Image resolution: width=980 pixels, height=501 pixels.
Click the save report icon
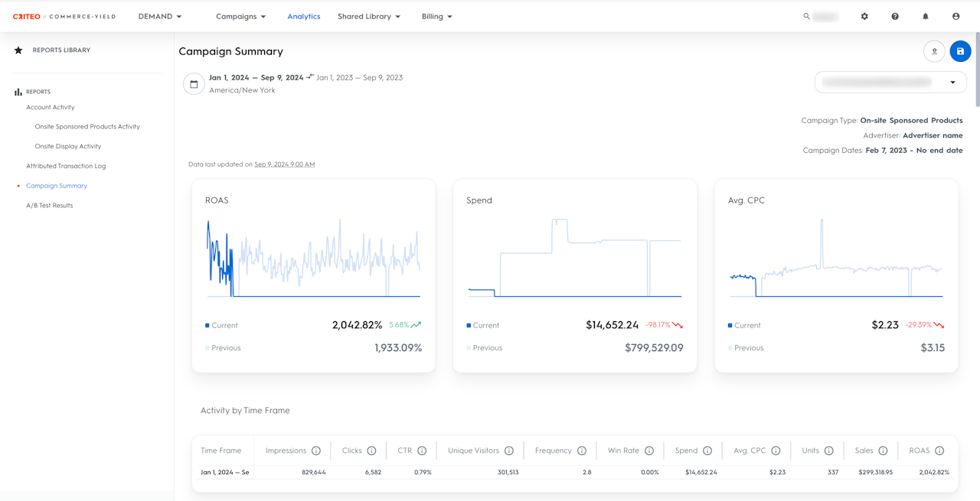click(960, 51)
